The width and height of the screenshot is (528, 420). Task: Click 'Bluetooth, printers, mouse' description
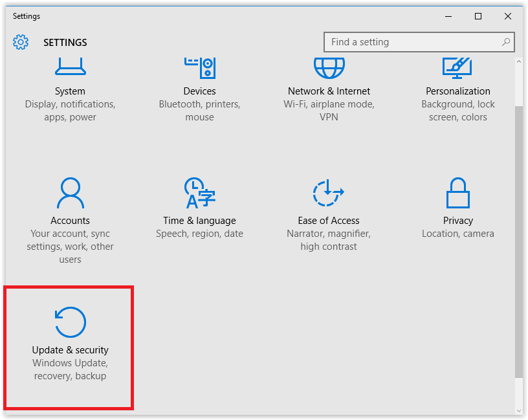point(200,111)
